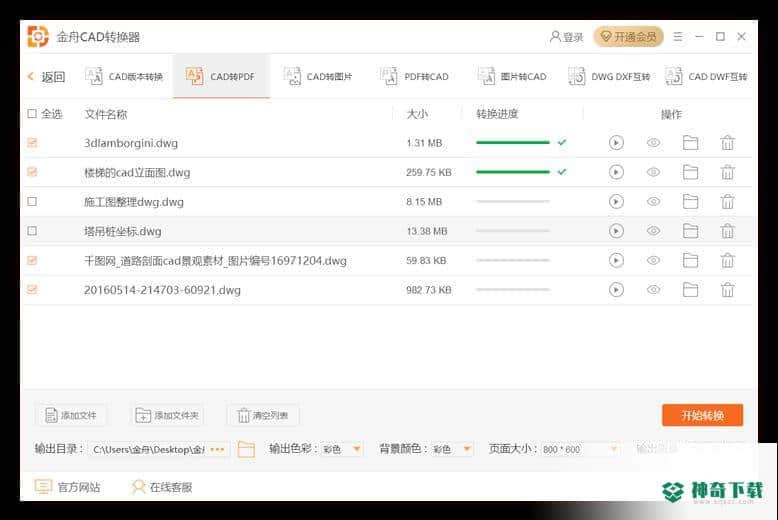Click the completed progress bar of 3dlamborgini.dwg
The width and height of the screenshot is (778, 520).
(x=513, y=142)
